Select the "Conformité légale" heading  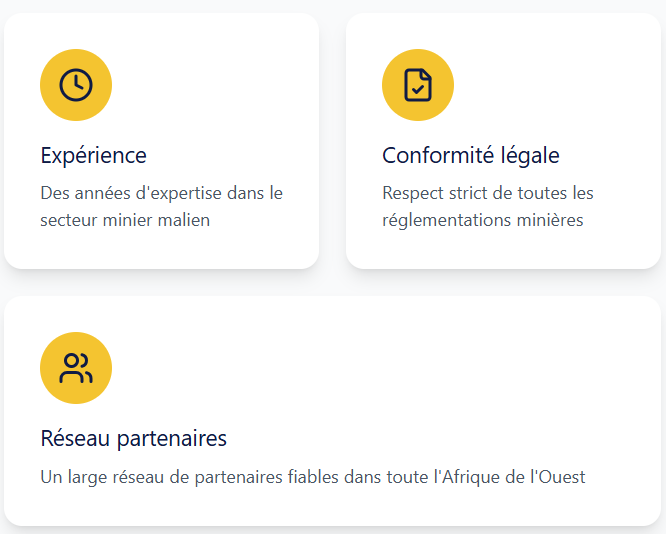[471, 156]
